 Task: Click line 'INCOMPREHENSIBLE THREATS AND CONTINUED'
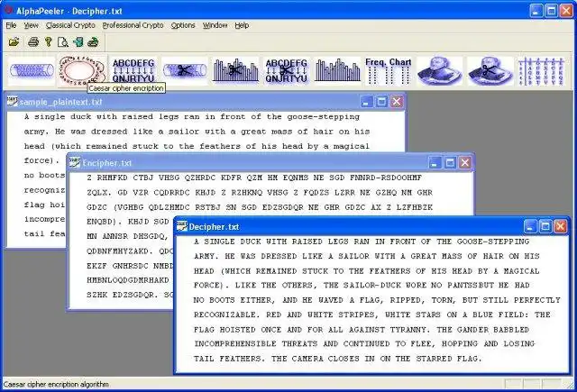(364, 344)
